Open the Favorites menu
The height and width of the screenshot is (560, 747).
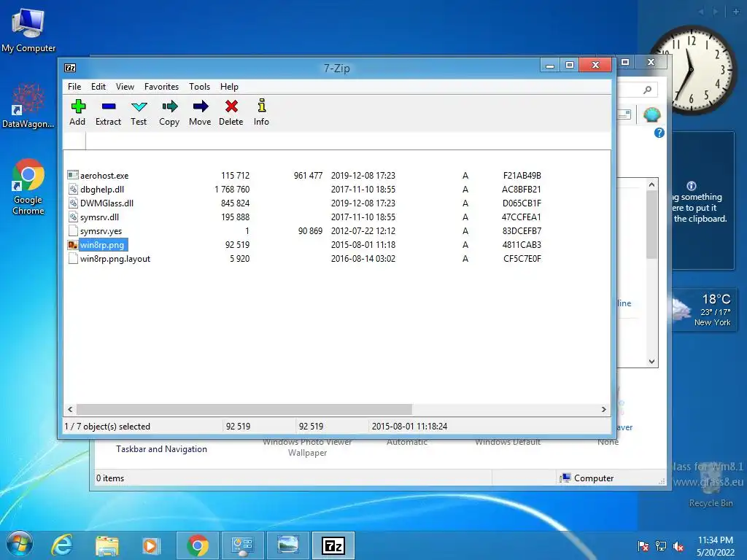(x=161, y=87)
